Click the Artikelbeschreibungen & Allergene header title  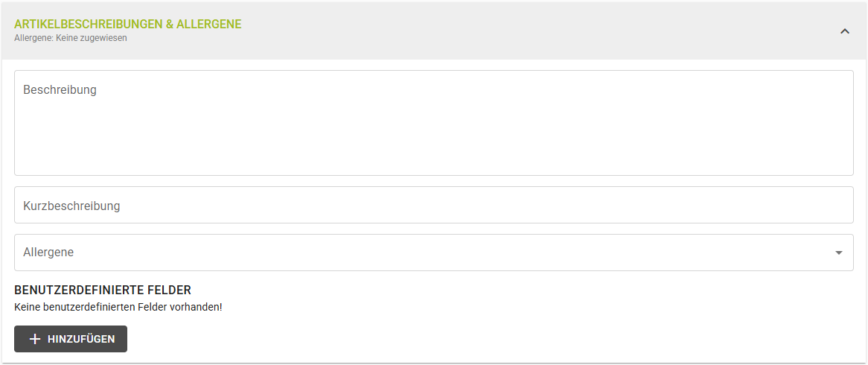pos(128,24)
